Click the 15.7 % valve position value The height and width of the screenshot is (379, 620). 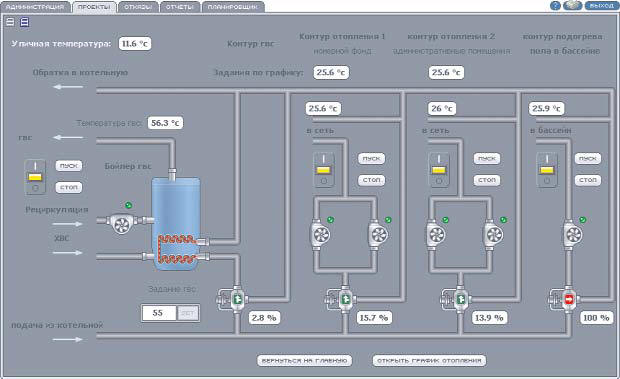(x=374, y=318)
